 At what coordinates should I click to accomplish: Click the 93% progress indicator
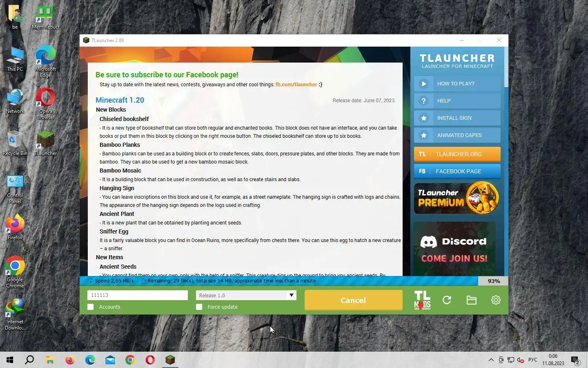[493, 281]
